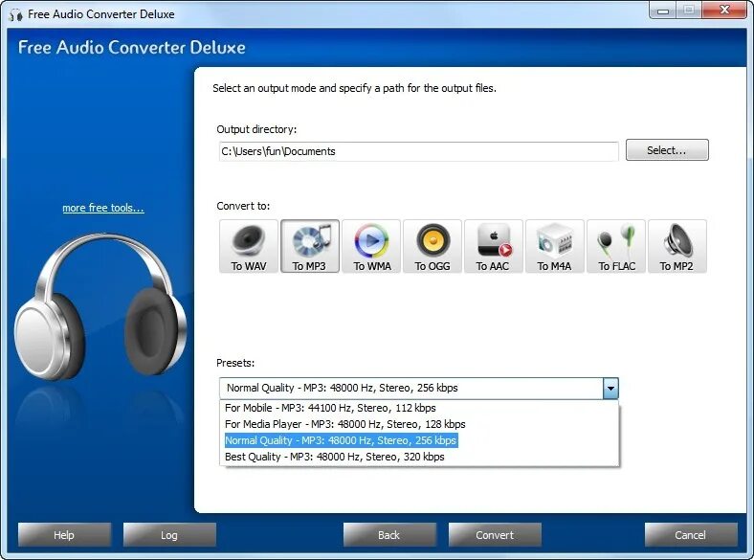The height and width of the screenshot is (560, 754).
Task: Pick the To WMA format icon
Action: pos(371,246)
